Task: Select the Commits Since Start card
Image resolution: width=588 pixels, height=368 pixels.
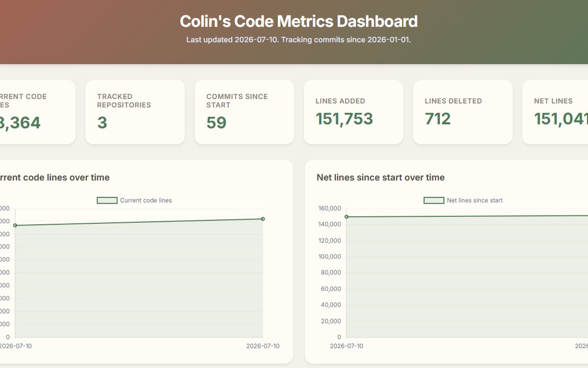Action: pyautogui.click(x=245, y=112)
